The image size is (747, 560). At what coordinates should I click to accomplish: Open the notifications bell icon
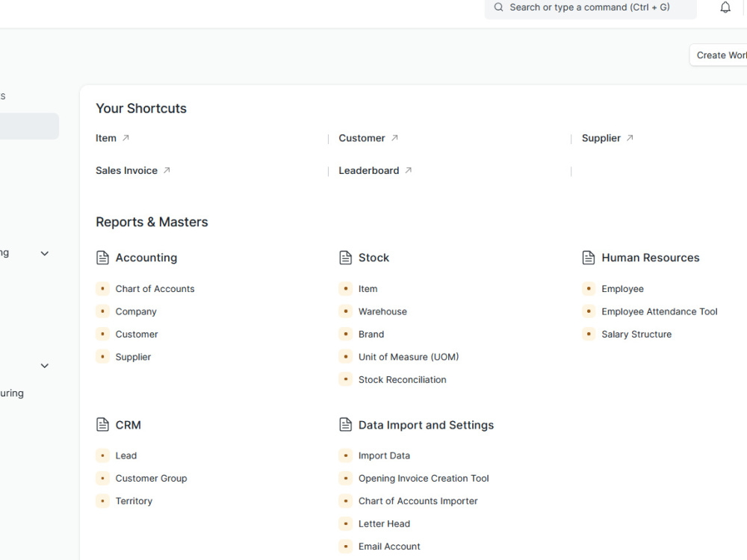coord(725,7)
